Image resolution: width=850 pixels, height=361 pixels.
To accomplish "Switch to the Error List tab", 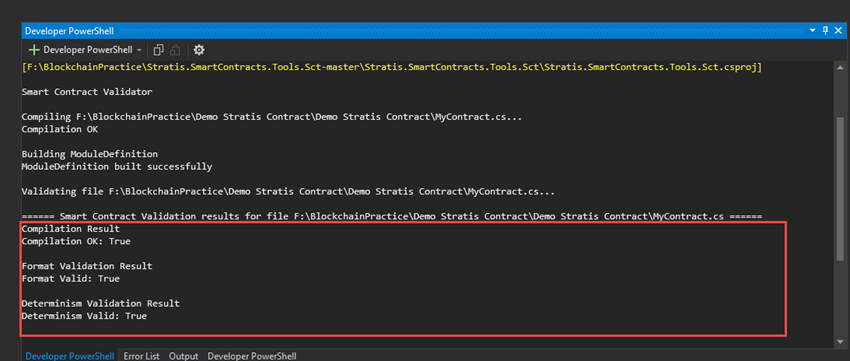I will click(x=141, y=356).
